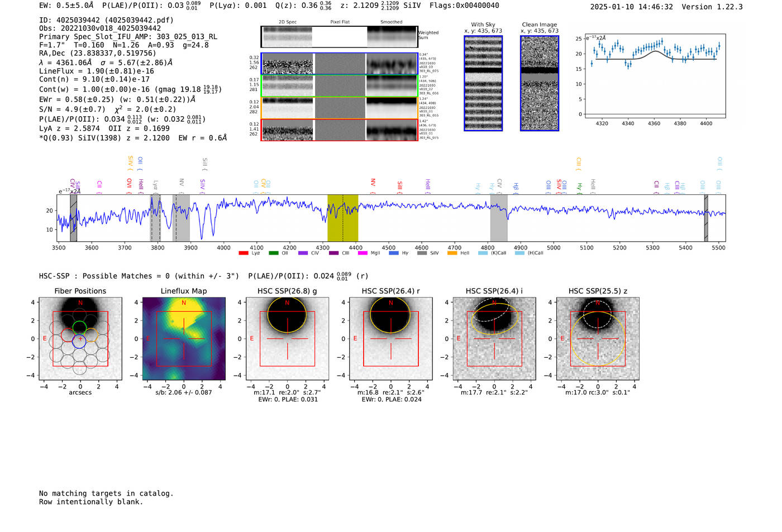
Task: Select the green-bordered 2D spectrum fiber row
Action: click(x=339, y=86)
